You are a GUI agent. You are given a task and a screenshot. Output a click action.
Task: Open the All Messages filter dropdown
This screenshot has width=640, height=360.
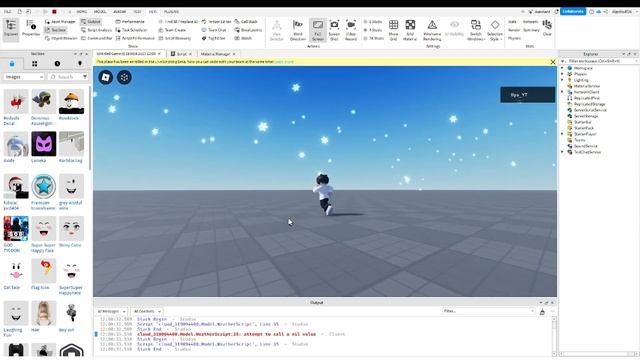point(111,311)
